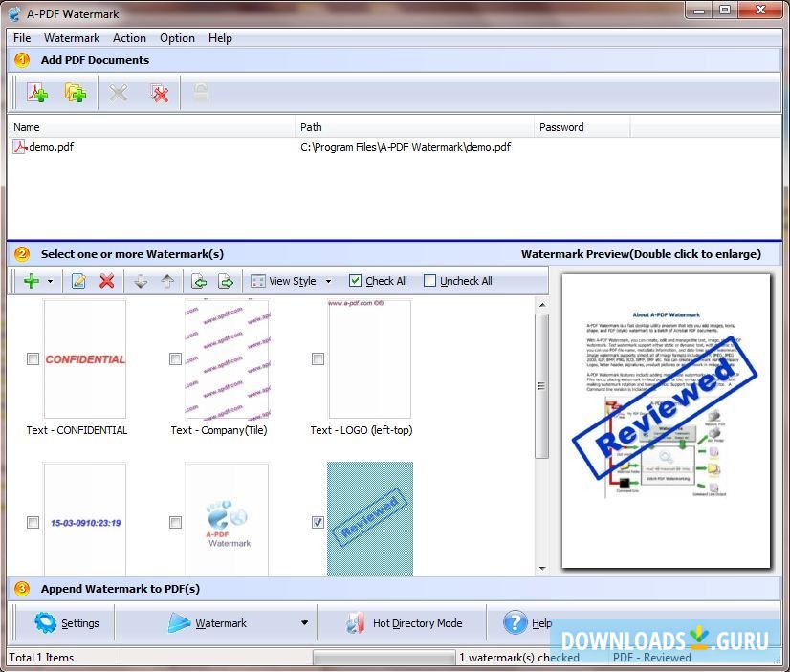
Task: Click the View Style icon
Action: point(258,281)
